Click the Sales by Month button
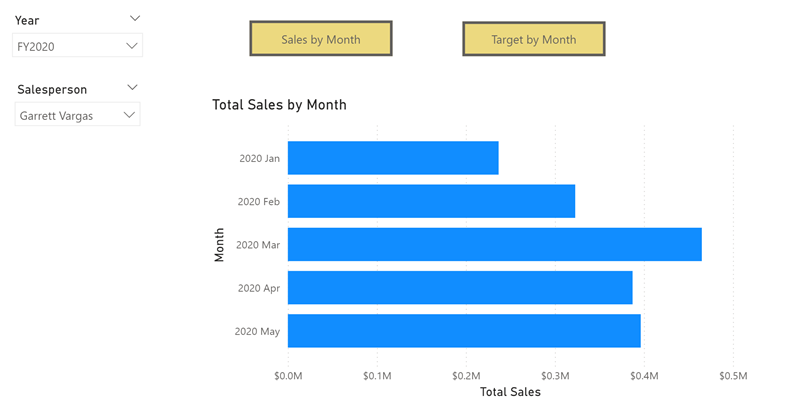Viewport: 799px width, 419px height. point(321,39)
